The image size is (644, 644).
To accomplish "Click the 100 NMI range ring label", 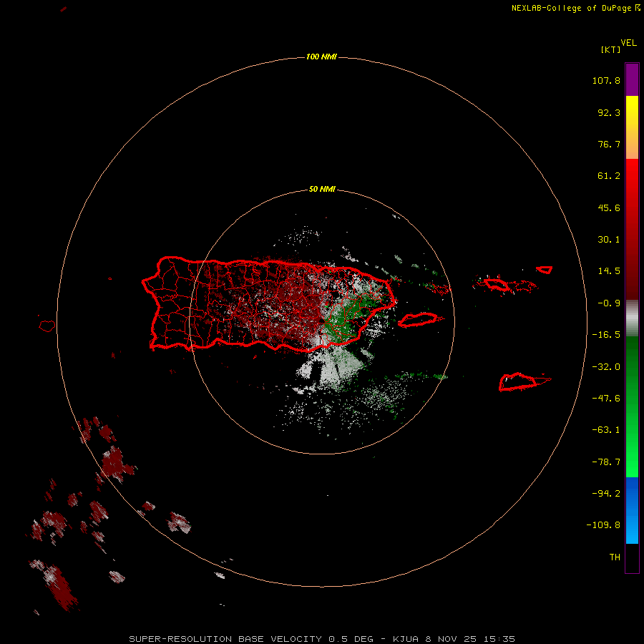I will pyautogui.click(x=321, y=57).
